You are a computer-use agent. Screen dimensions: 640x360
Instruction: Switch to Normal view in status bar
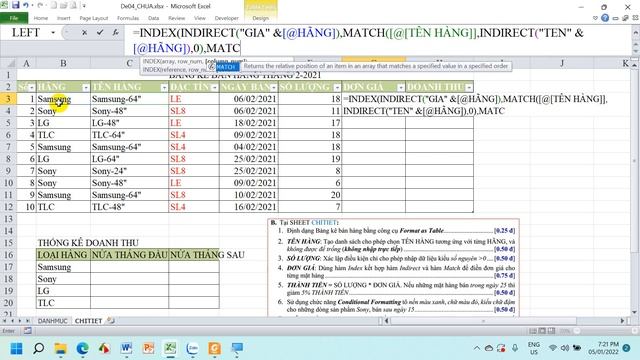(x=533, y=331)
